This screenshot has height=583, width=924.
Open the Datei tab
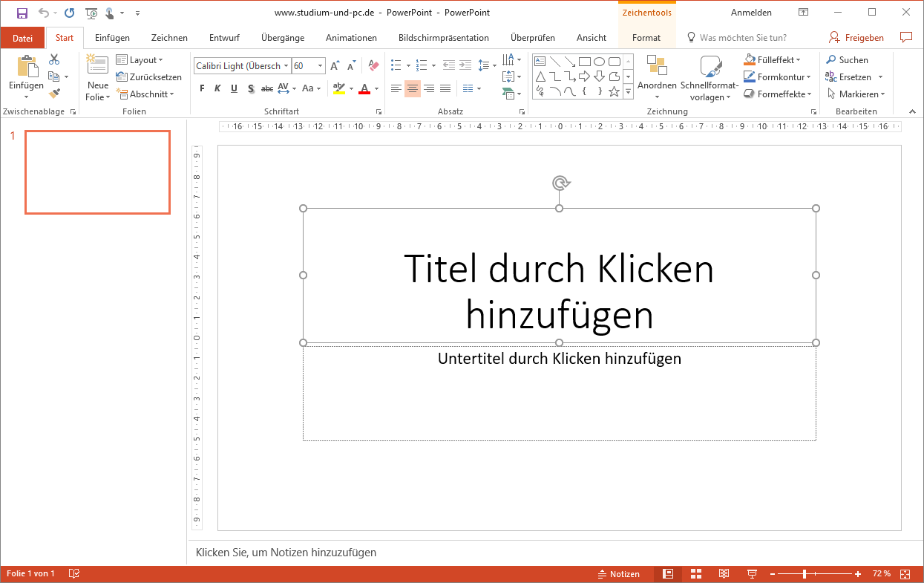(22, 38)
